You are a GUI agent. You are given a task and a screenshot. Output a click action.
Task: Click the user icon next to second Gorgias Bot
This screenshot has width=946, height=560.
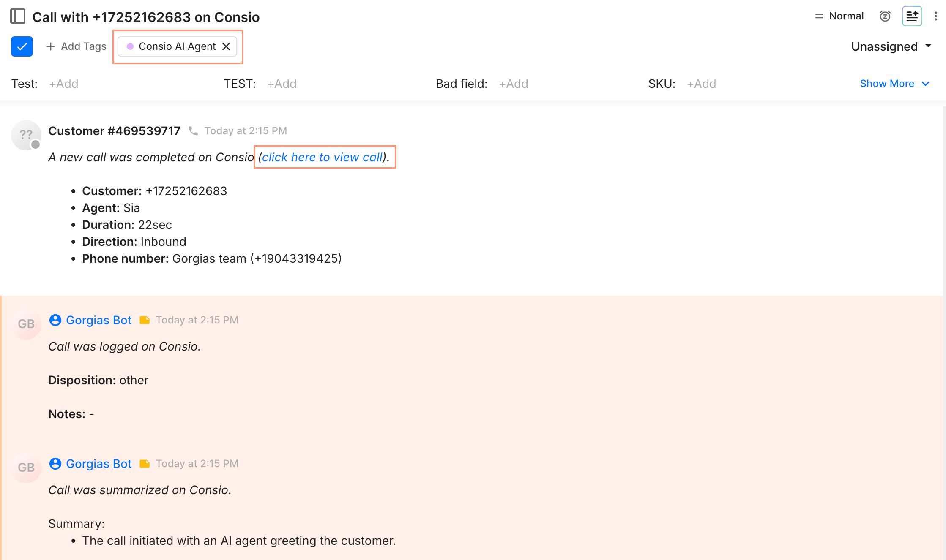pos(55,464)
